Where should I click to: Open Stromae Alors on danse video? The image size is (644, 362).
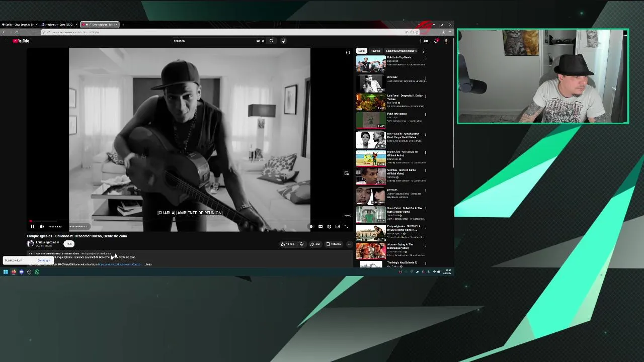(371, 177)
